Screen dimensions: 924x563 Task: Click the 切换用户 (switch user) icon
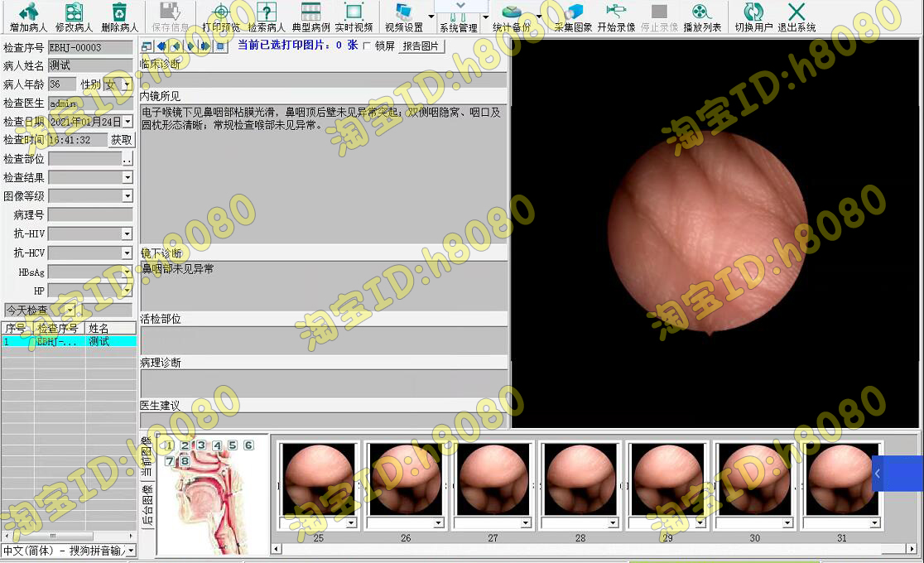753,17
